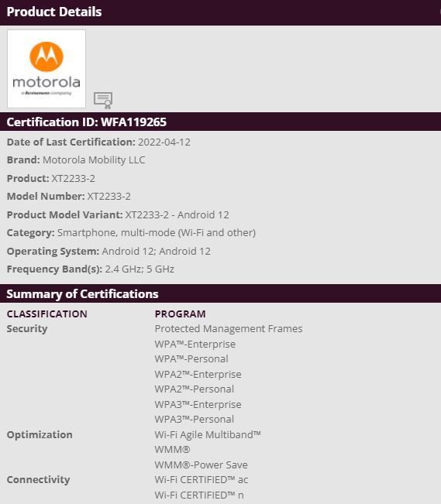Click Wi-Fi CERTIFIED ac entry
The image size is (441, 504).
pyautogui.click(x=202, y=479)
